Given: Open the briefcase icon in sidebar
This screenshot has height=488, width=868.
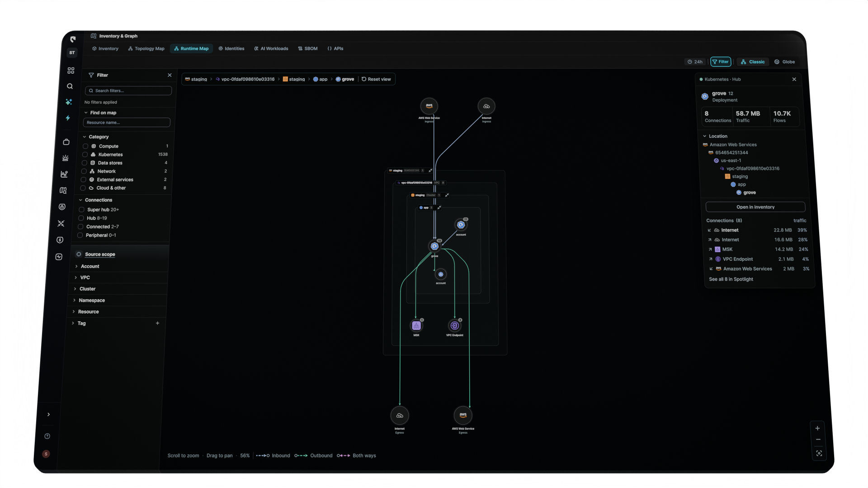Looking at the screenshot, I should [66, 142].
